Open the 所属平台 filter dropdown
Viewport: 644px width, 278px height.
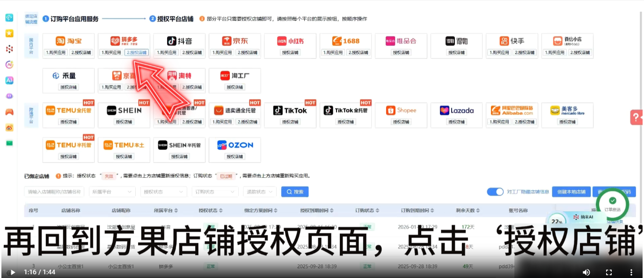point(112,192)
